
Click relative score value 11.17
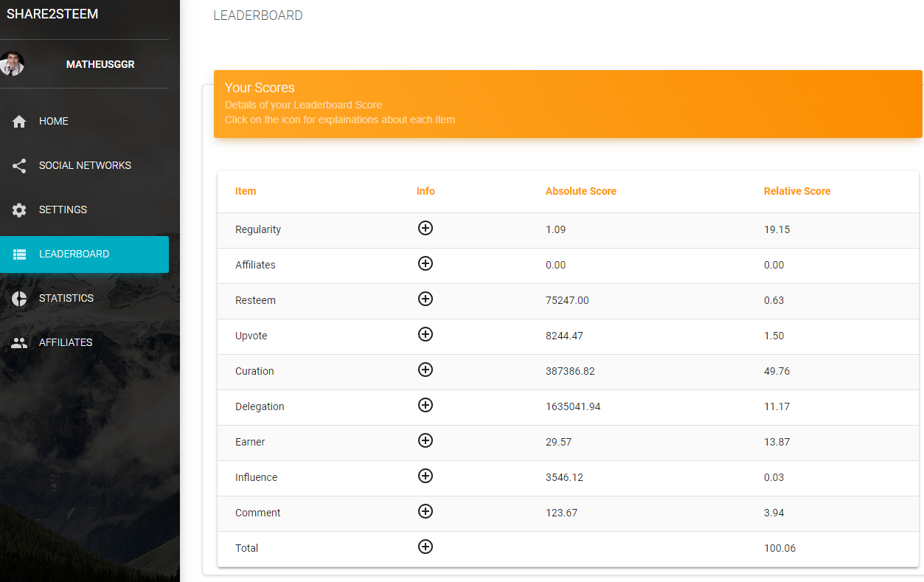click(x=777, y=406)
